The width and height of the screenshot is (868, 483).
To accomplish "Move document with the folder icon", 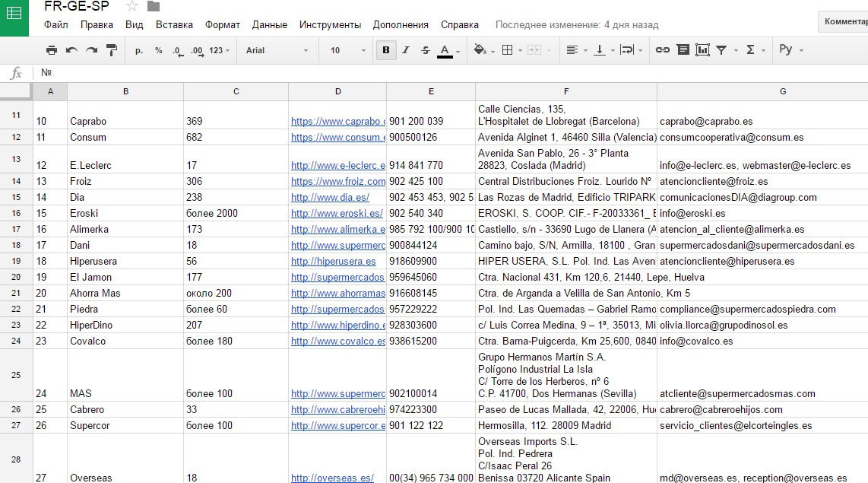I will point(154,6).
